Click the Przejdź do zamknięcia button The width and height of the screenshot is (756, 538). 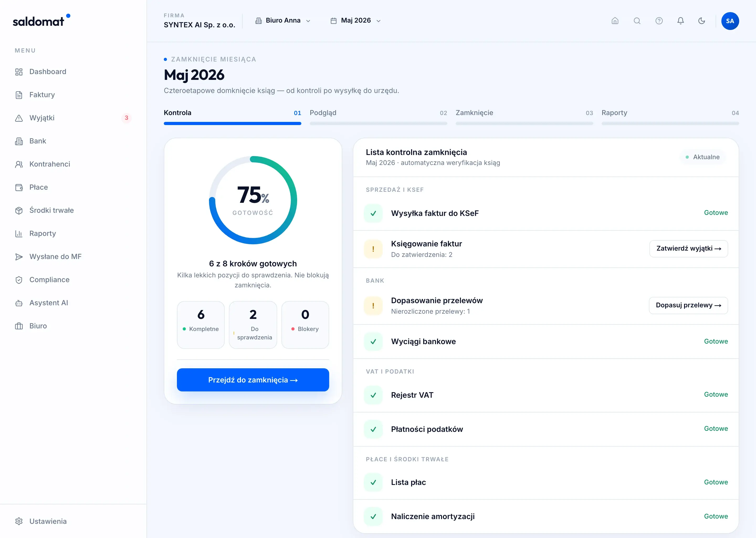(x=253, y=380)
